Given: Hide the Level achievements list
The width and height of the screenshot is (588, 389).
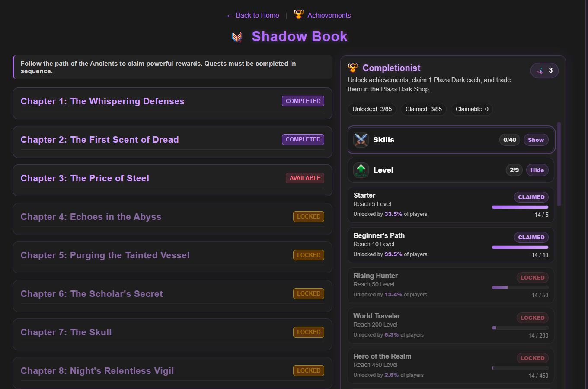Looking at the screenshot, I should [537, 170].
